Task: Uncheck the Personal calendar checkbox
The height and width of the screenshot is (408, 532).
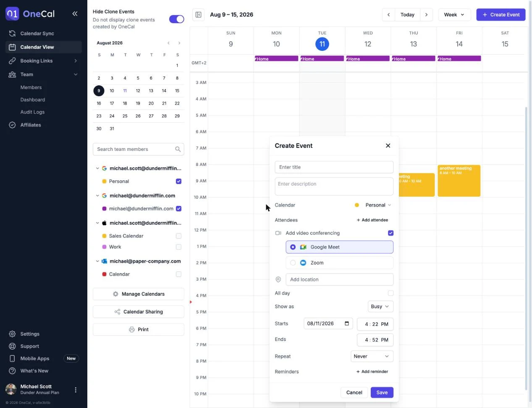Action: 178,181
